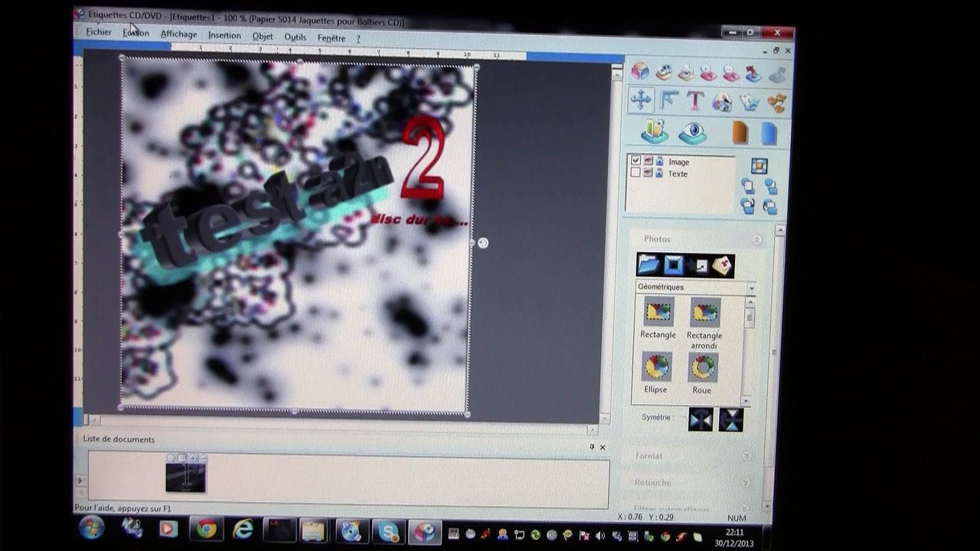Open the Affichage menu
This screenshot has width=980, height=551.
point(178,34)
